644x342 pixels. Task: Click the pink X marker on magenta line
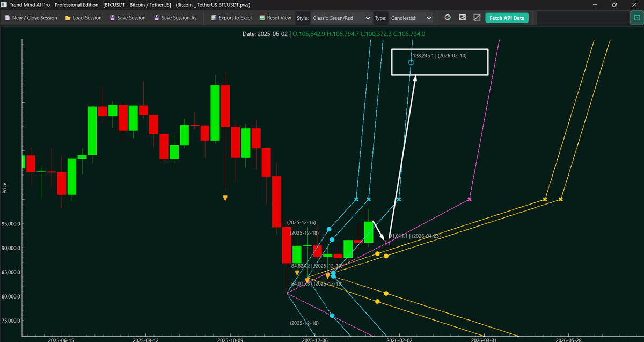[x=470, y=199]
